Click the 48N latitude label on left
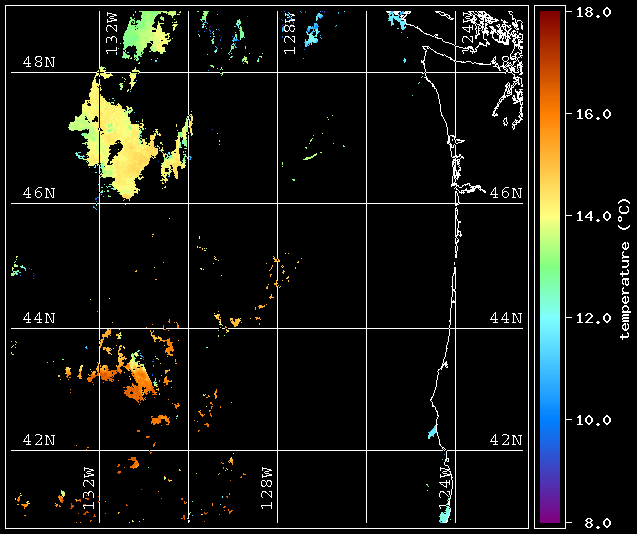 click(39, 62)
